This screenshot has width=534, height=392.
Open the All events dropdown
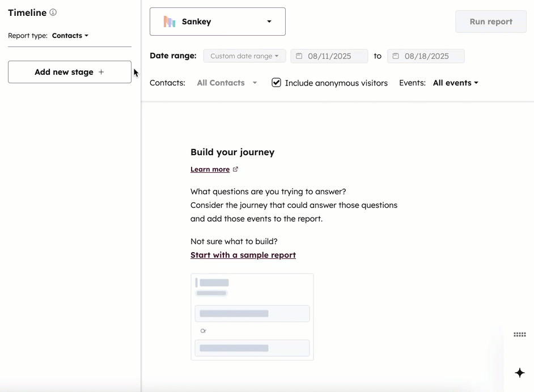pos(455,83)
